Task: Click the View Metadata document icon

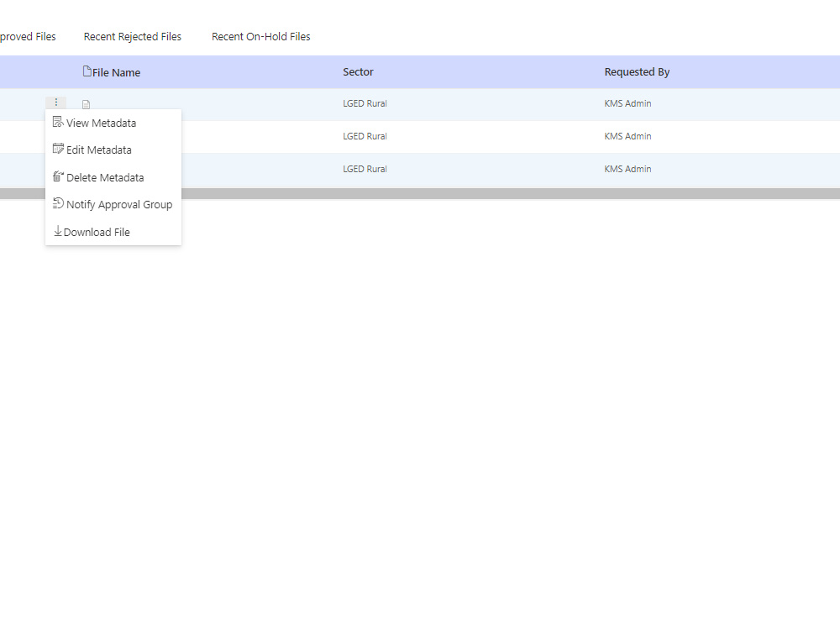Action: click(x=59, y=122)
